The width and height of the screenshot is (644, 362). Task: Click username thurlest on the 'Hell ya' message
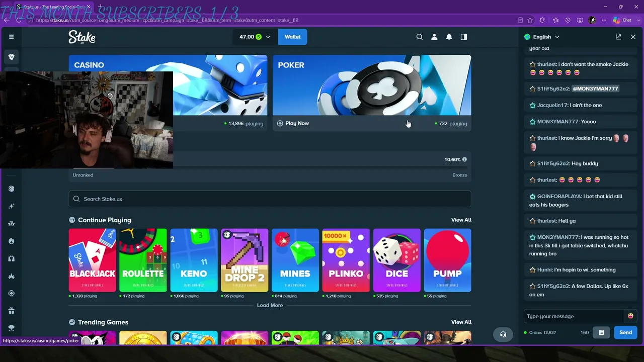pyautogui.click(x=547, y=221)
